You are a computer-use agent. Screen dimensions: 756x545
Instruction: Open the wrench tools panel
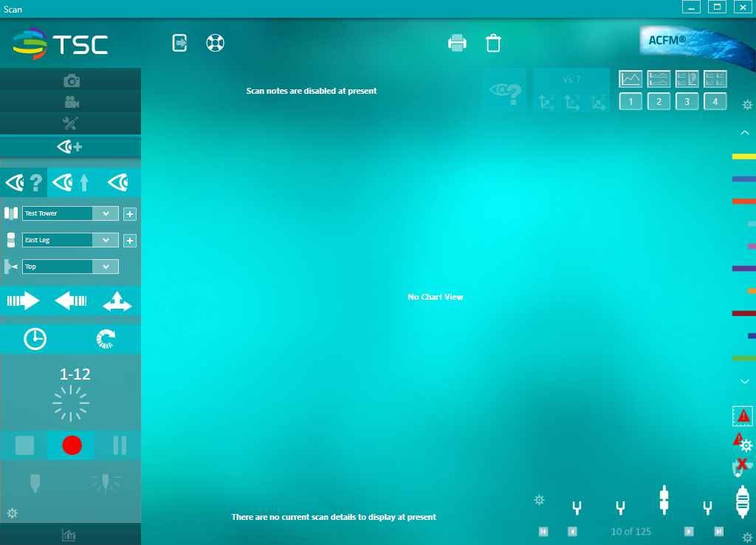71,123
